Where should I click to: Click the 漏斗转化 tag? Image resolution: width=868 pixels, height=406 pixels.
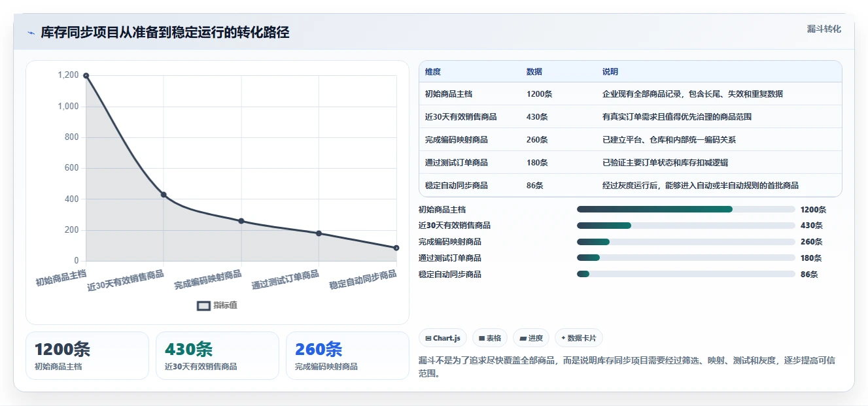point(824,29)
